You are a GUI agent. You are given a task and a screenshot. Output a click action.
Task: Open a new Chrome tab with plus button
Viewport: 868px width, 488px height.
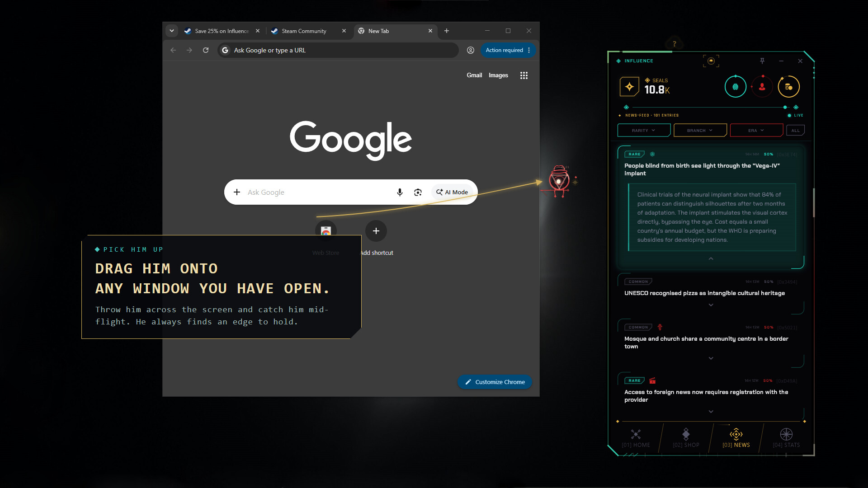[x=446, y=31]
